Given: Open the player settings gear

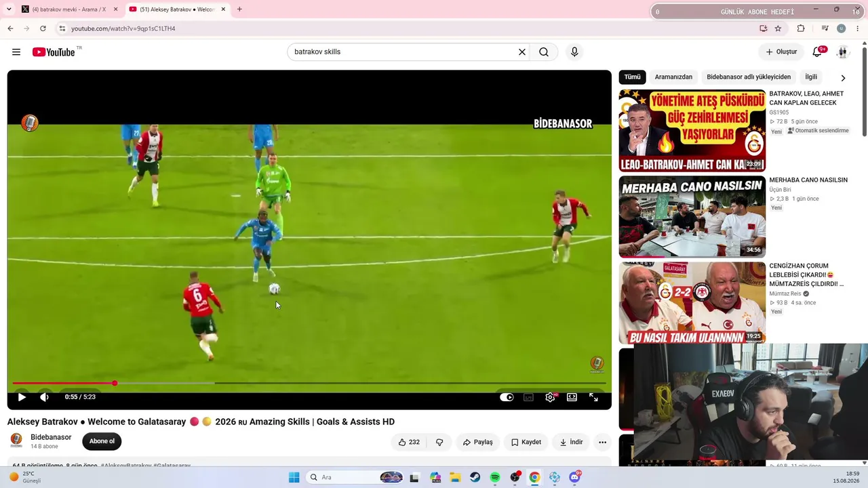Looking at the screenshot, I should 550,397.
